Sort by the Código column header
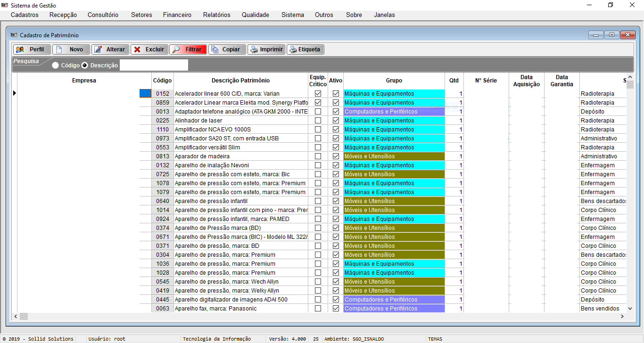This screenshot has height=343, width=644. (163, 81)
